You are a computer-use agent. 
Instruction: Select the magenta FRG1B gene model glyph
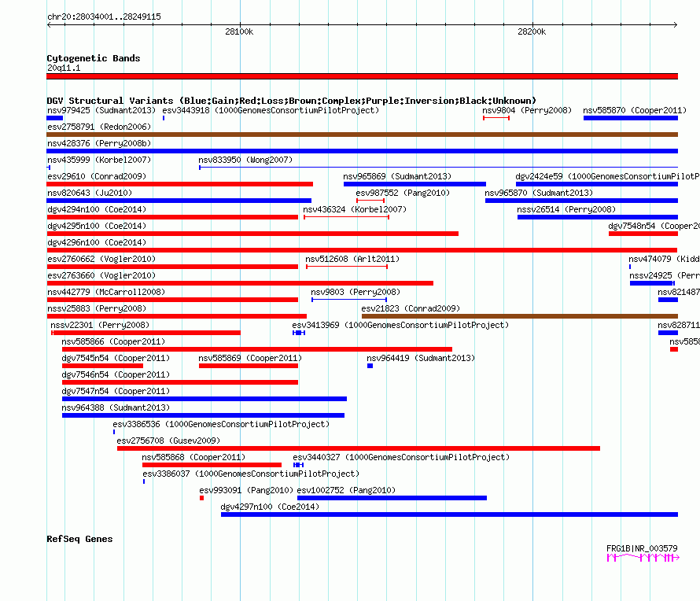pos(643,557)
